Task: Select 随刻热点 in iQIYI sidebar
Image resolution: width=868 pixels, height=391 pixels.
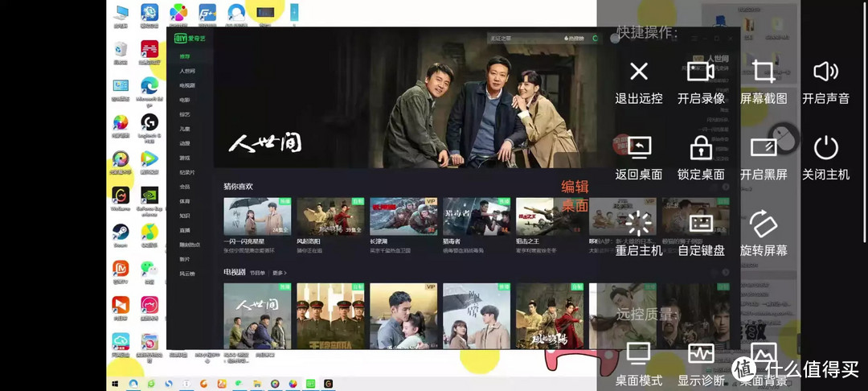Action: 190,245
